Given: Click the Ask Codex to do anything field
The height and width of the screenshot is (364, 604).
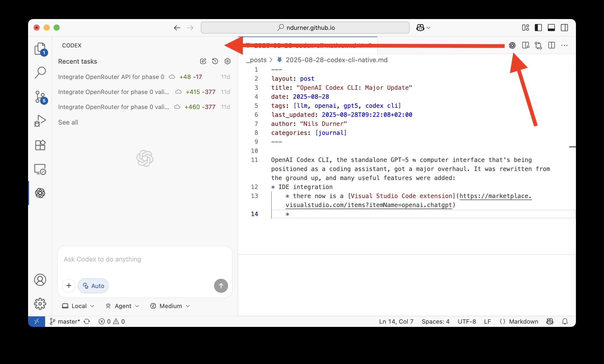Looking at the screenshot, I should coord(145,259).
